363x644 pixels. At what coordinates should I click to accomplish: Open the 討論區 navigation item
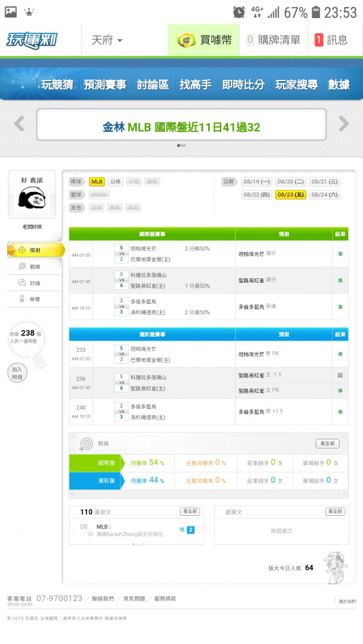coord(153,84)
